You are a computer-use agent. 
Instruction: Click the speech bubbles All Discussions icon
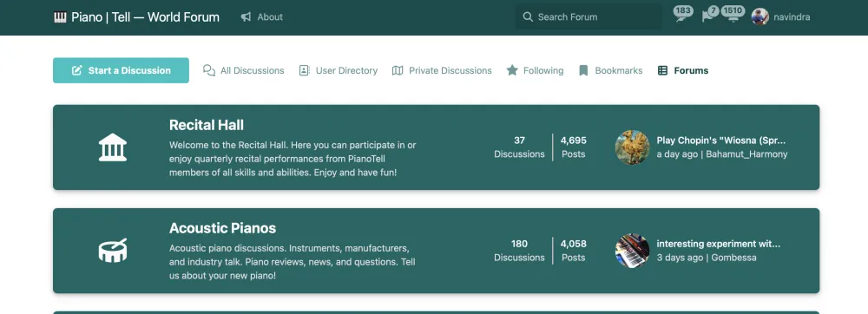click(208, 70)
